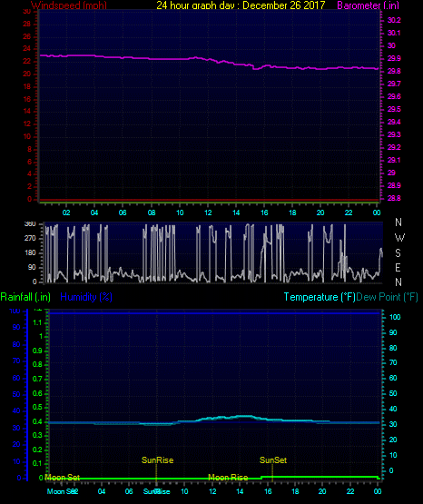This screenshot has width=423, height=504.
Task: Click the 29.9 barometer scale value
Action: [x=394, y=58]
